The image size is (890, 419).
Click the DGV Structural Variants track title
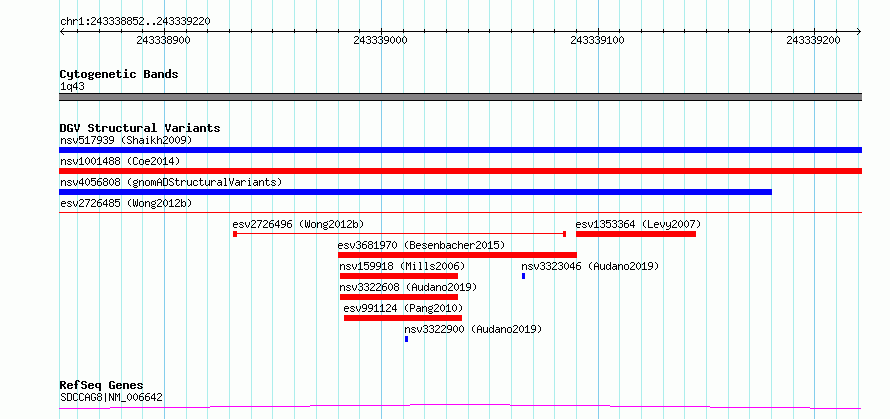click(x=140, y=128)
